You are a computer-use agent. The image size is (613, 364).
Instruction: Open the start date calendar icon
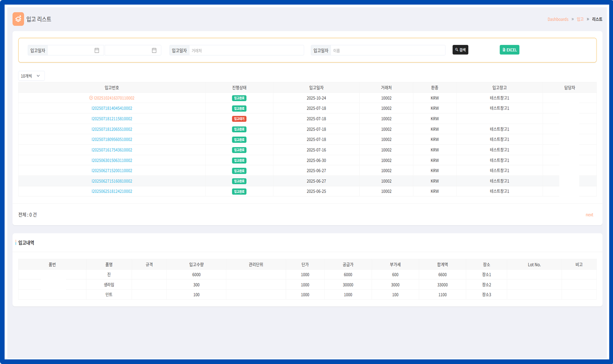click(x=97, y=50)
